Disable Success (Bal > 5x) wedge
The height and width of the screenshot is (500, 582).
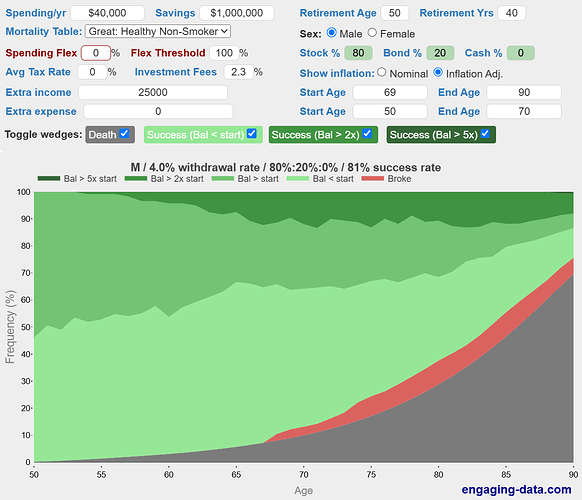tap(485, 134)
